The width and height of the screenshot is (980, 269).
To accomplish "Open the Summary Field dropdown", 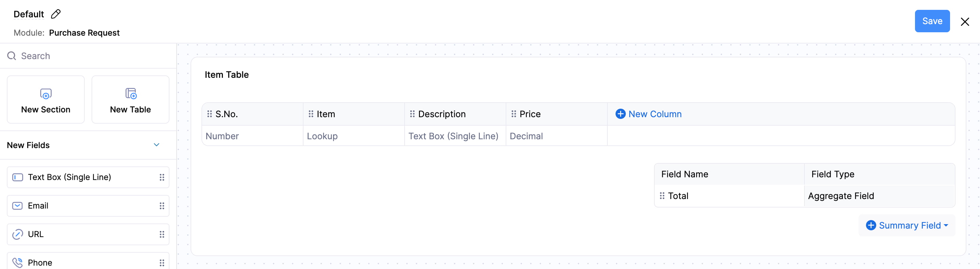I will (906, 225).
